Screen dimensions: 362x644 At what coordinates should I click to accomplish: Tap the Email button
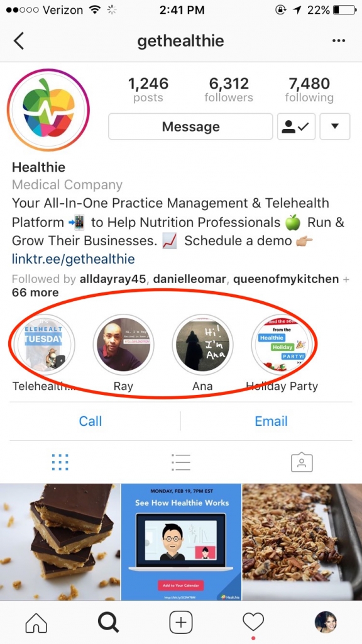click(271, 421)
